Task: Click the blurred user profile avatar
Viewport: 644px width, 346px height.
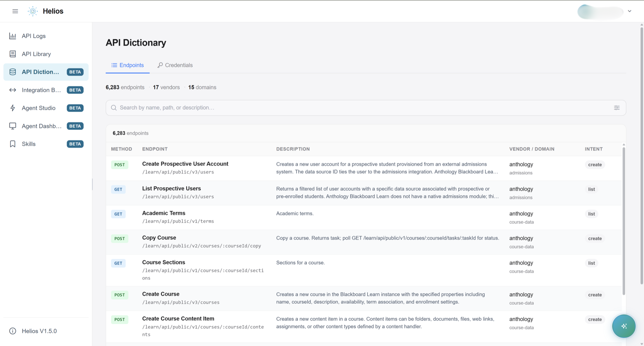Action: 600,11
